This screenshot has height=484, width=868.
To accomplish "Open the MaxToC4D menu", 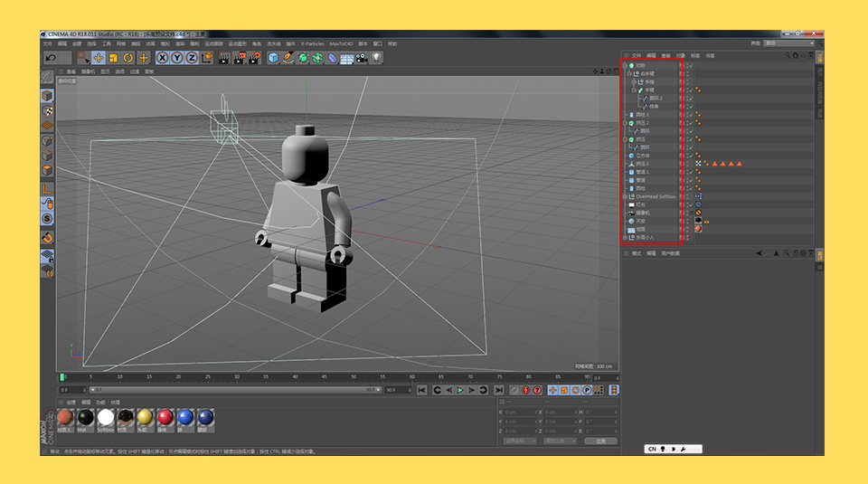I will 341,43.
